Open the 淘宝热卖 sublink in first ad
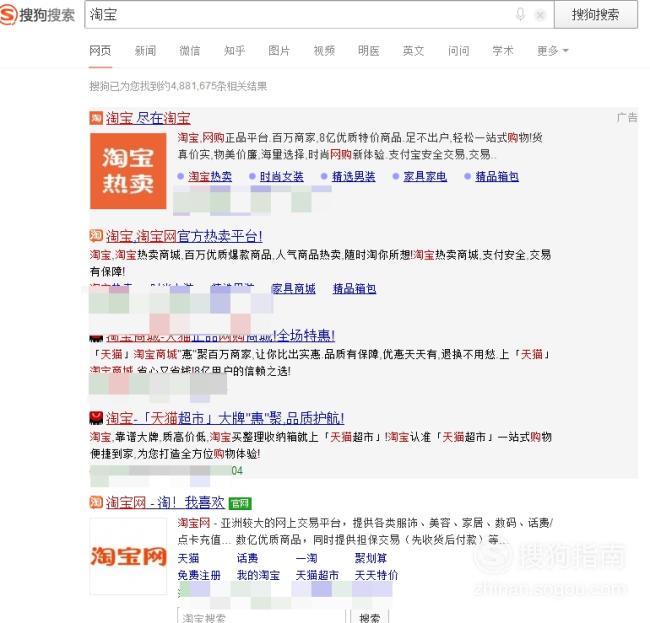The height and width of the screenshot is (623, 650). 210,176
